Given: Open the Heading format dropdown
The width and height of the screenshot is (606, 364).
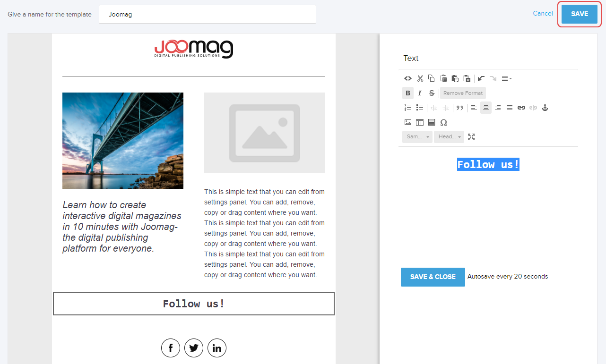Looking at the screenshot, I should [x=449, y=137].
